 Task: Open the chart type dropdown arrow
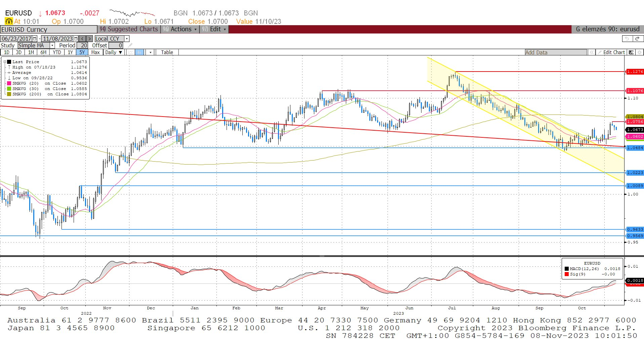click(151, 52)
